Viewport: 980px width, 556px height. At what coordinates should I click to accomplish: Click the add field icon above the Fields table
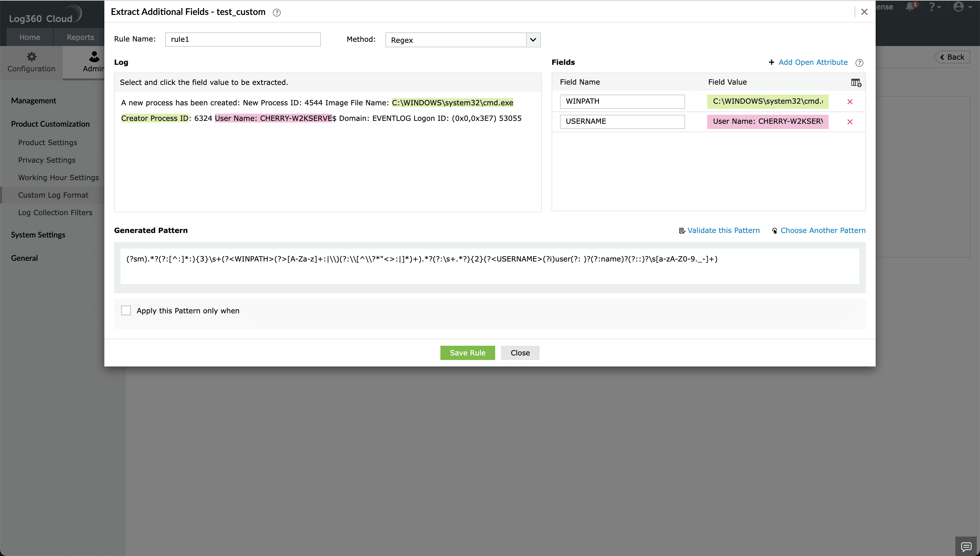coord(856,83)
